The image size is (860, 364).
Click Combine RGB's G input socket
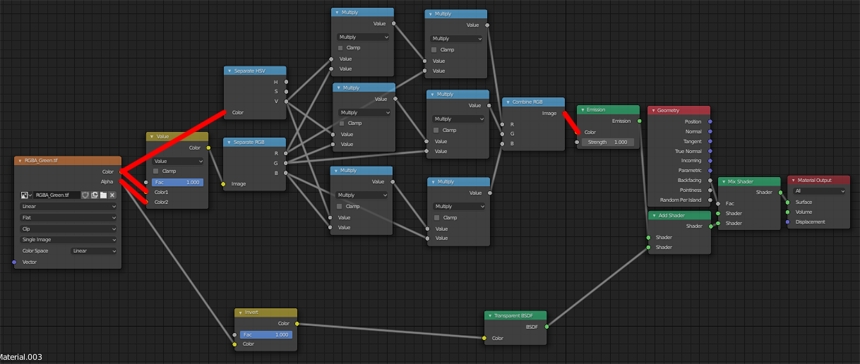click(502, 134)
